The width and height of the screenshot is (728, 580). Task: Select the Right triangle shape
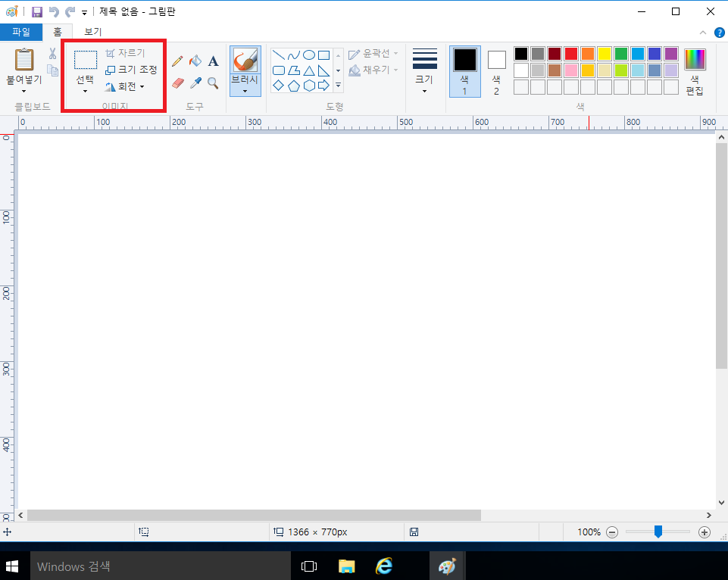323,70
